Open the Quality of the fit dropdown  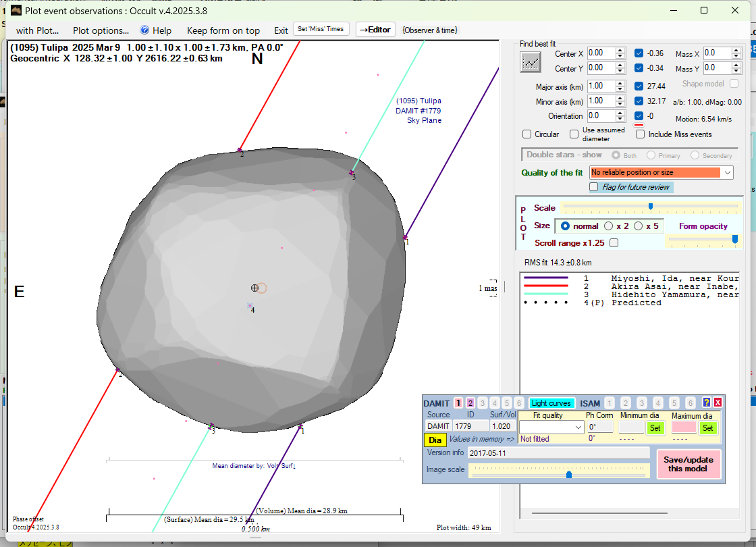727,173
